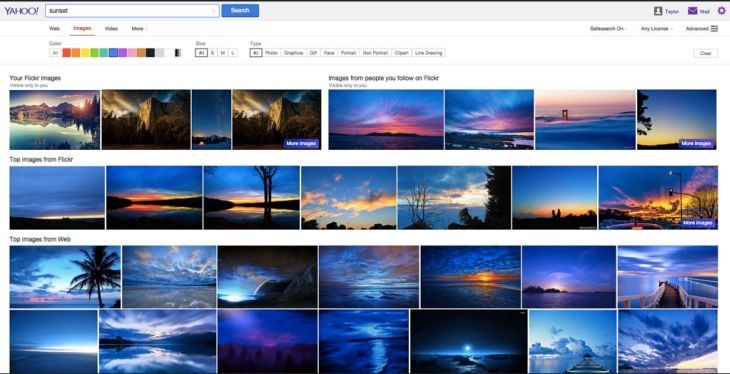Pick the blue color swatch filter

(113, 53)
